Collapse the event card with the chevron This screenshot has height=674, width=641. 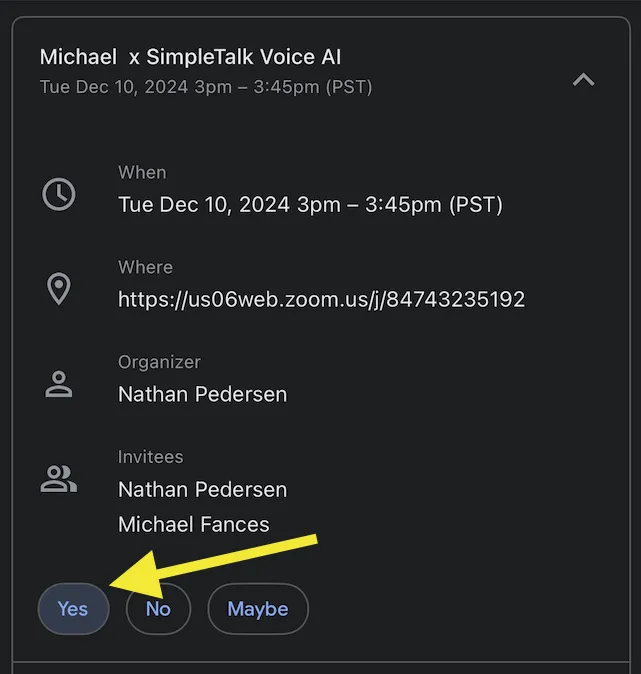click(583, 80)
